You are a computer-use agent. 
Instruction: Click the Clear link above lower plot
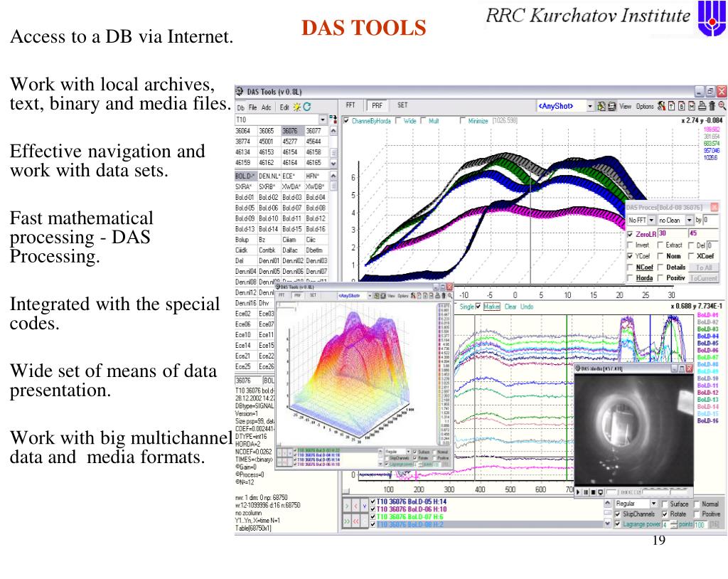[x=510, y=307]
